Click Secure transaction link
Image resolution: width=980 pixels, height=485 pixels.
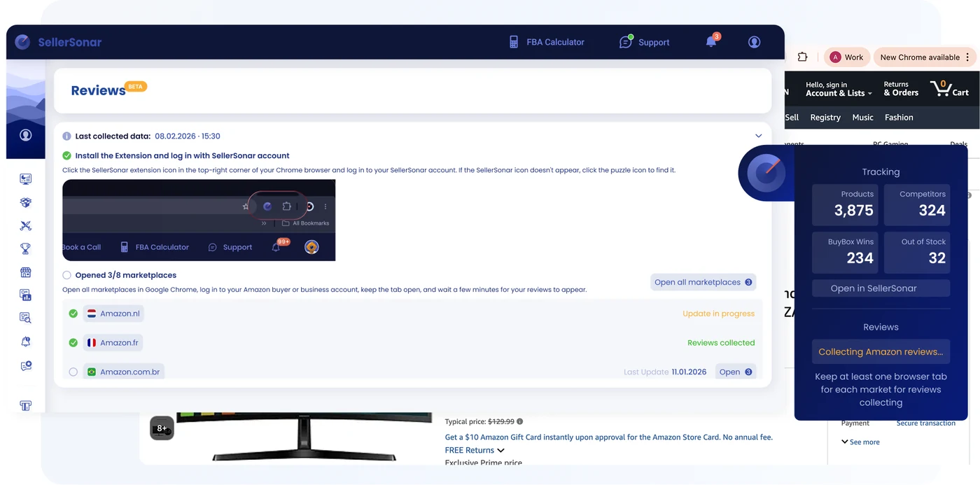(925, 423)
